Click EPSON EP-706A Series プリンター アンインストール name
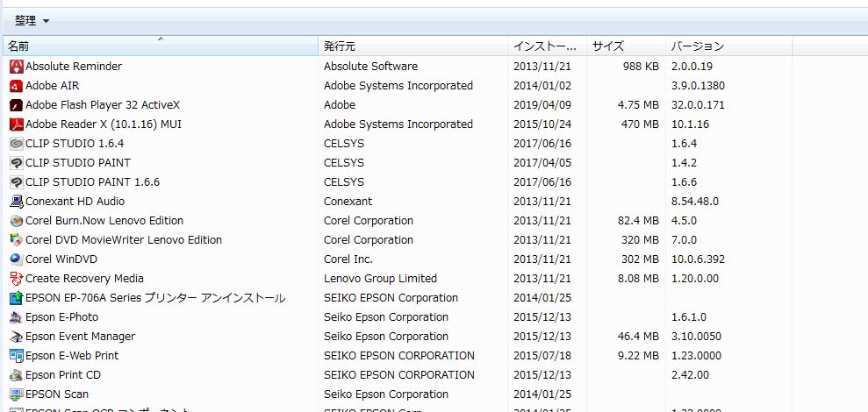Screen dimensions: 868x412 [x=155, y=298]
